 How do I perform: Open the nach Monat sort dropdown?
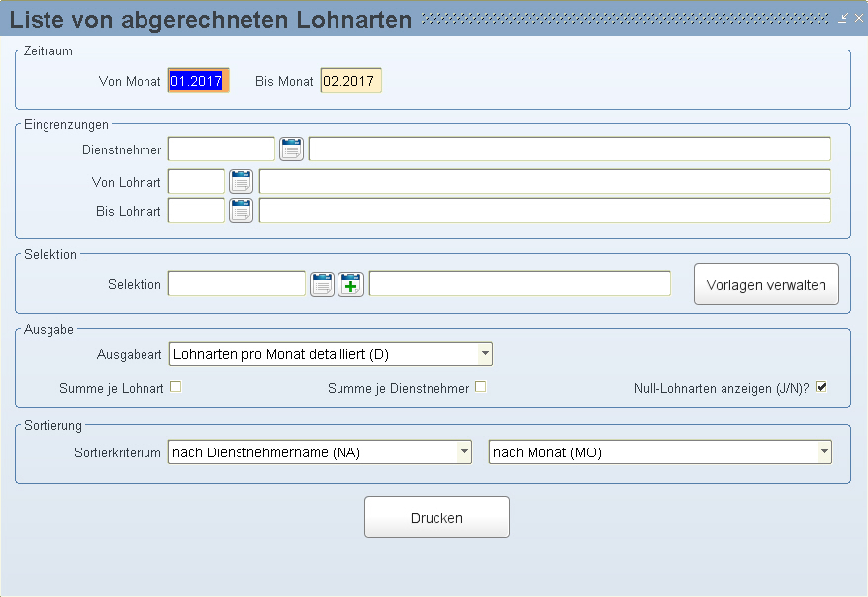tap(823, 452)
